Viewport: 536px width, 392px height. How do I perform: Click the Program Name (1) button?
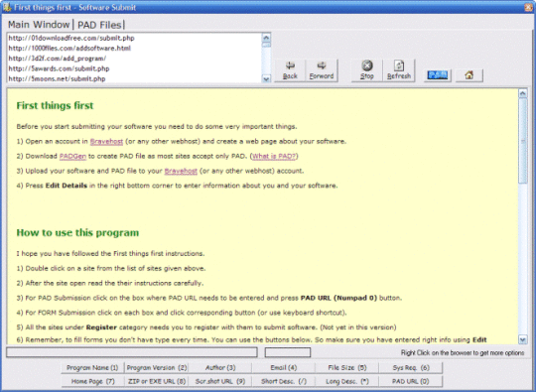(92, 368)
